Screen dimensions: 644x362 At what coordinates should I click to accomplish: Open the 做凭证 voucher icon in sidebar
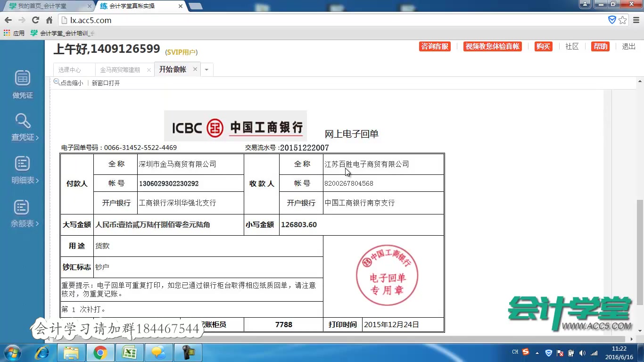coord(23,84)
